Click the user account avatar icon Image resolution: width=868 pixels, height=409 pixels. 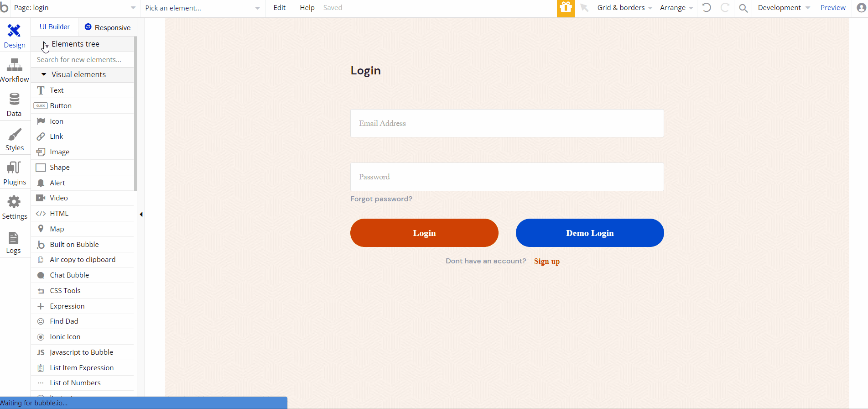(x=862, y=8)
